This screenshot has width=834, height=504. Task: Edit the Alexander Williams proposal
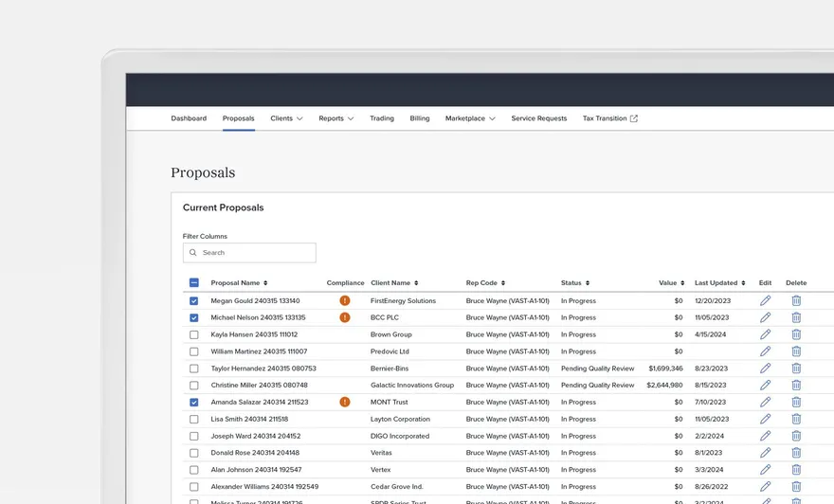coord(765,487)
